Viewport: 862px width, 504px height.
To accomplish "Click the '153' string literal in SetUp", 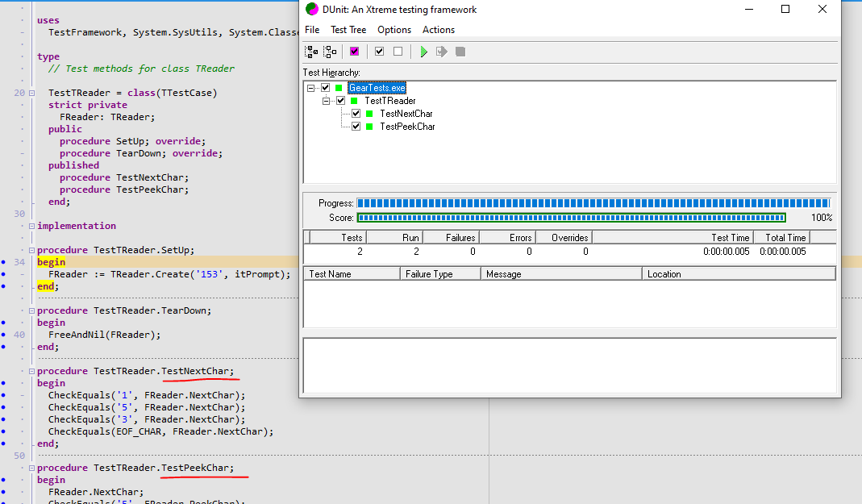I will (209, 274).
